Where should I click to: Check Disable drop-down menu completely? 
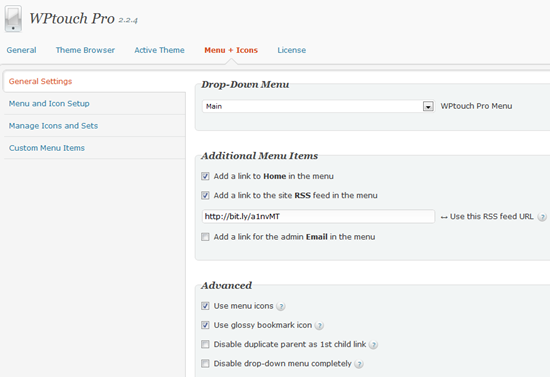pyautogui.click(x=205, y=363)
